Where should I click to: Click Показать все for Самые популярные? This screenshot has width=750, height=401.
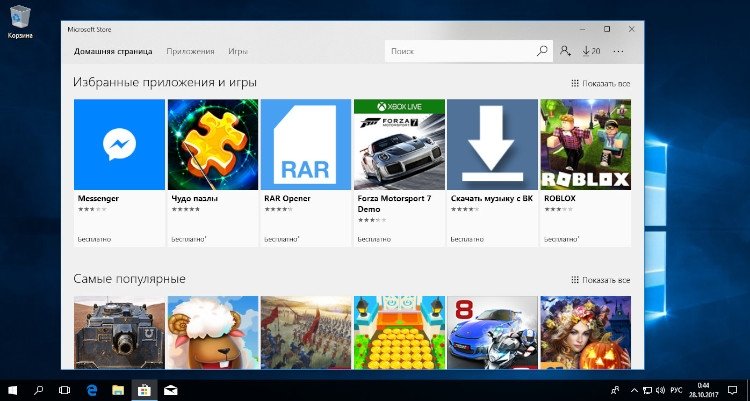(x=601, y=280)
